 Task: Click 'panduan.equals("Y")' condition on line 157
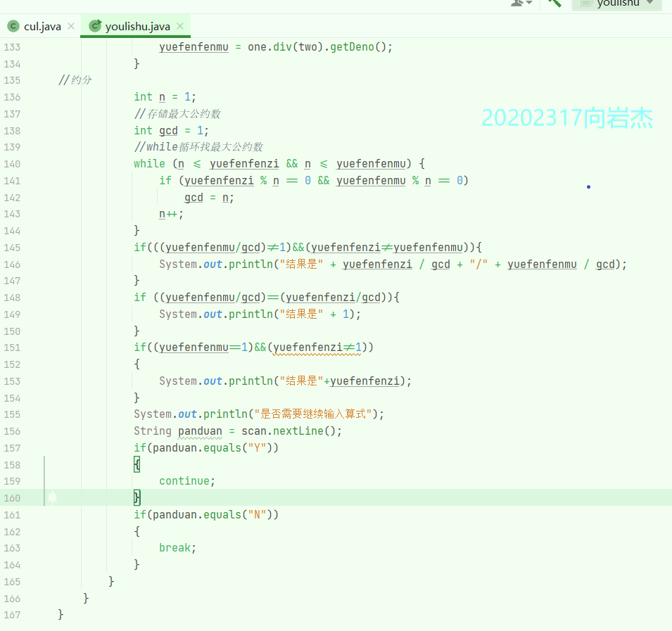[x=212, y=447]
